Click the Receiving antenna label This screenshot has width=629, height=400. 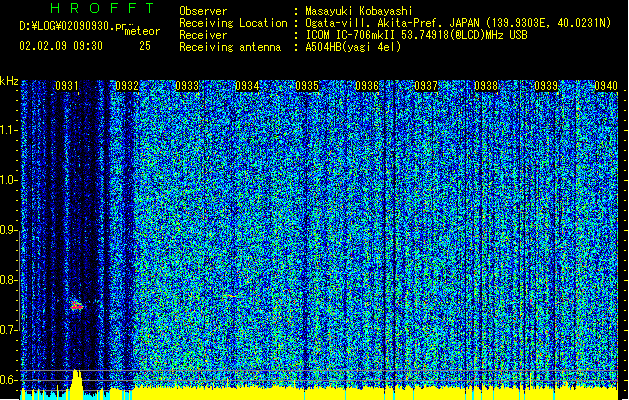pos(230,47)
